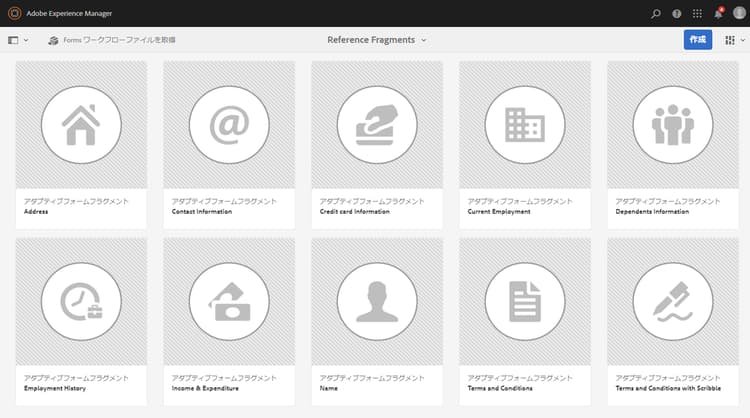Click the Current Employment card title

pos(499,211)
